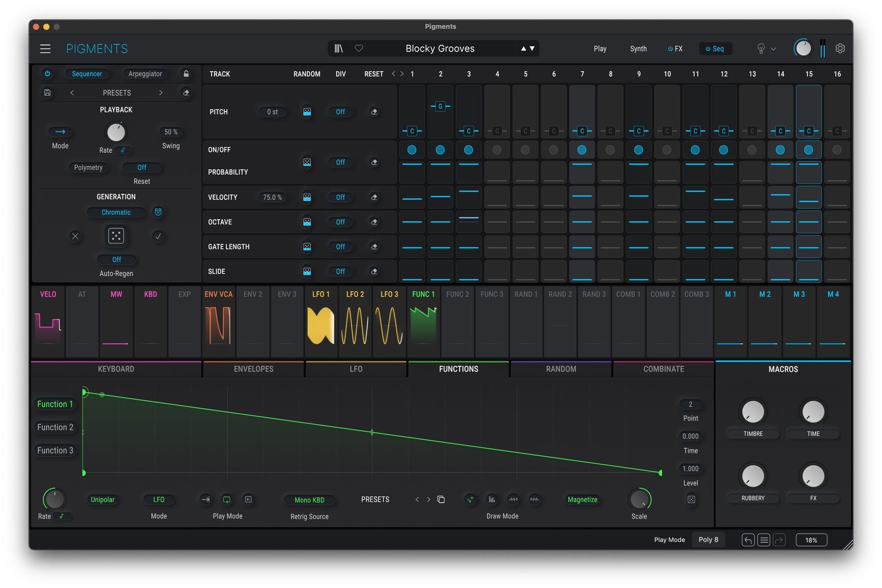Open the tips lightbulb icon in the top bar

(760, 48)
